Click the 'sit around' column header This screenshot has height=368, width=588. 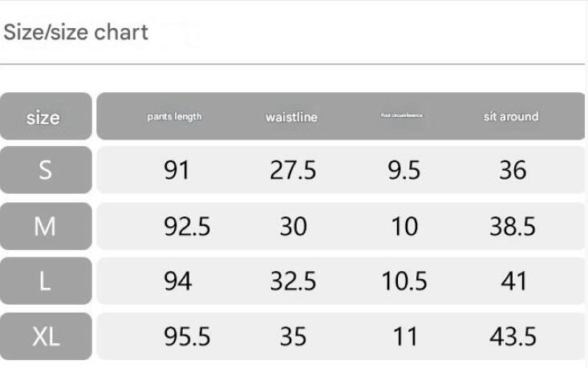pos(511,117)
